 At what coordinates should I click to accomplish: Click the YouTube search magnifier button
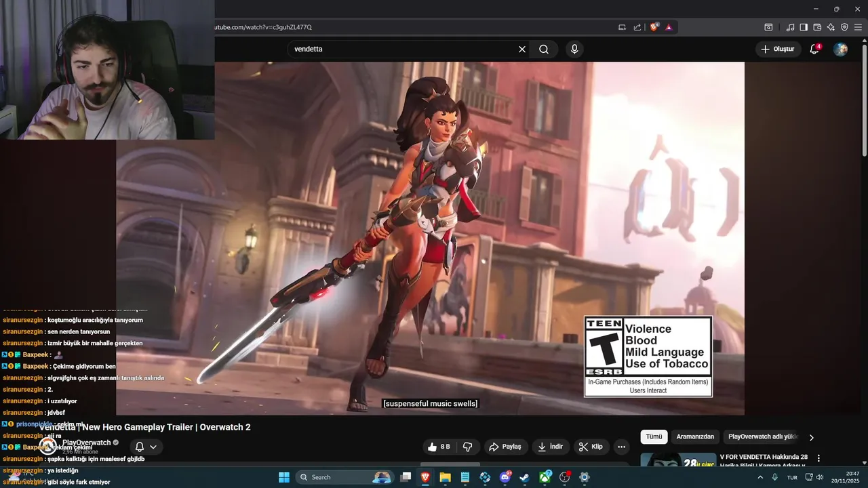point(544,49)
